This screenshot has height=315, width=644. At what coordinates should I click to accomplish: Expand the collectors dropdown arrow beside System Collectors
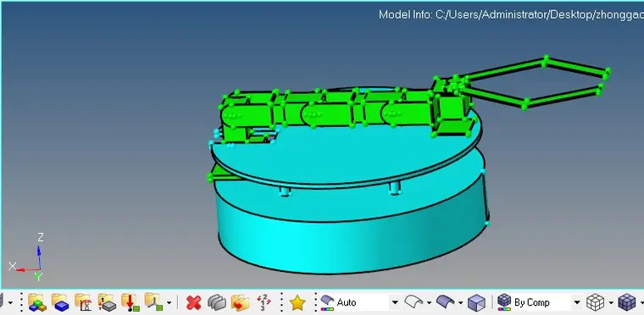(169, 303)
